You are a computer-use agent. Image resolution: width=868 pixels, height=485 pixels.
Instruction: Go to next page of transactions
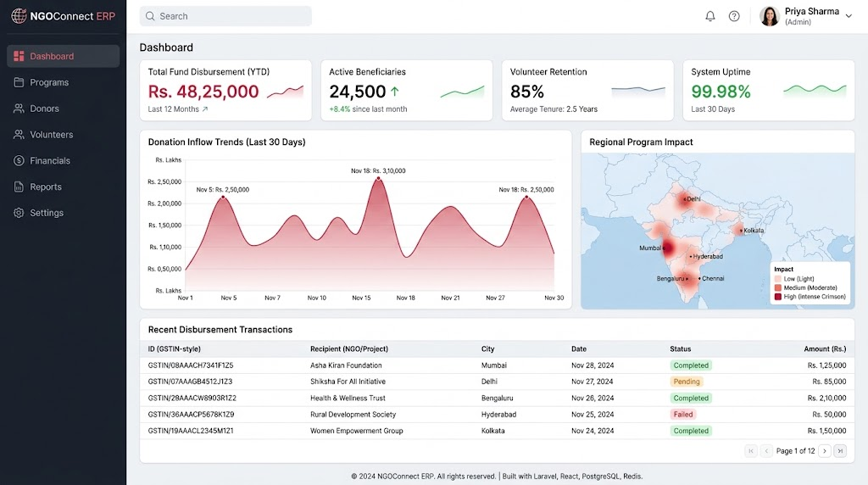click(x=824, y=451)
